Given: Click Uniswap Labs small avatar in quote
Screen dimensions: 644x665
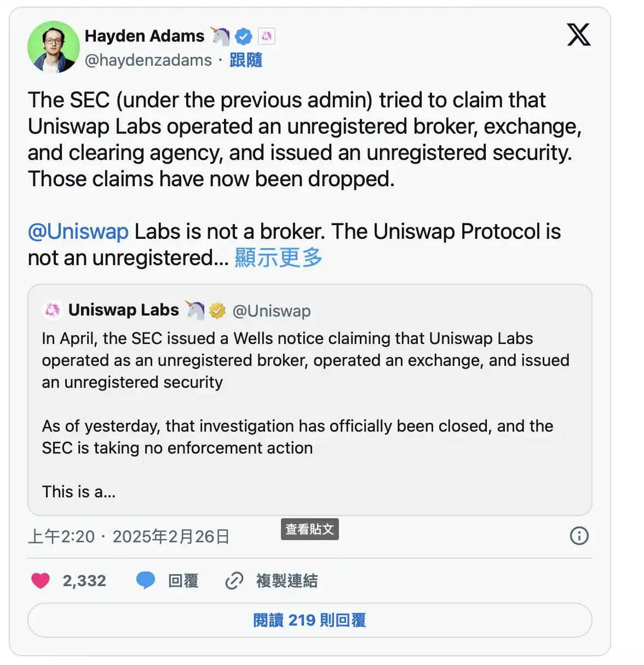Looking at the screenshot, I should coord(52,311).
